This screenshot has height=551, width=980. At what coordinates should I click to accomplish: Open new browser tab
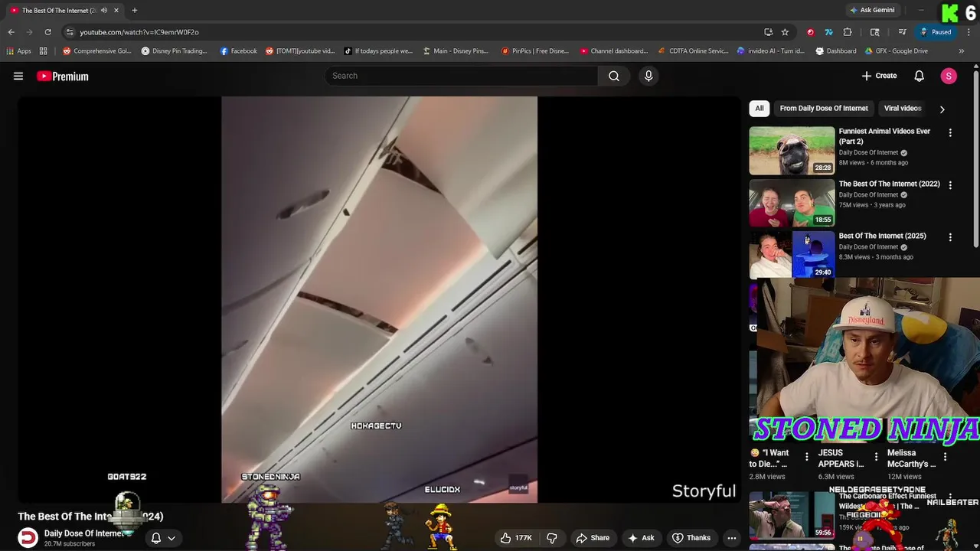[x=134, y=10]
